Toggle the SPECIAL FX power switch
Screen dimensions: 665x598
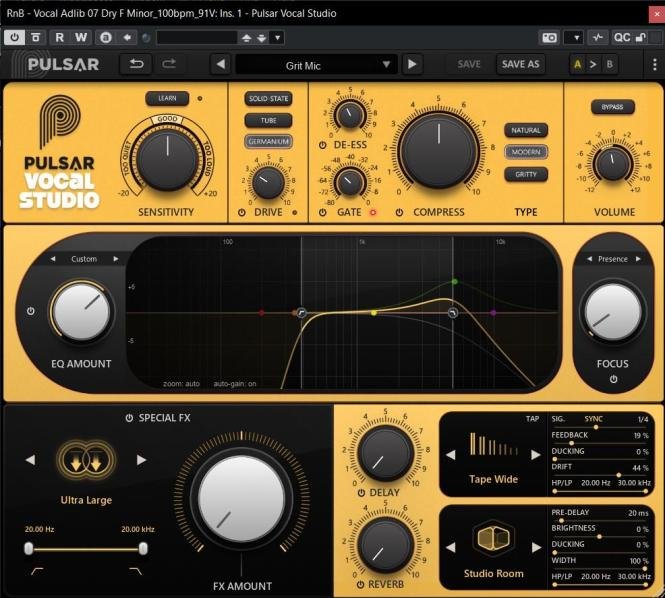[129, 418]
